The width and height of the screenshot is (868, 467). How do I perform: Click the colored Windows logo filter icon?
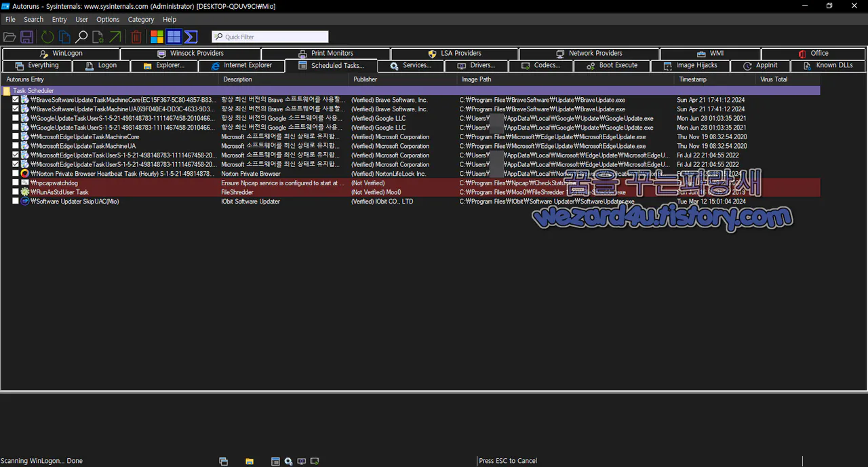(x=157, y=37)
